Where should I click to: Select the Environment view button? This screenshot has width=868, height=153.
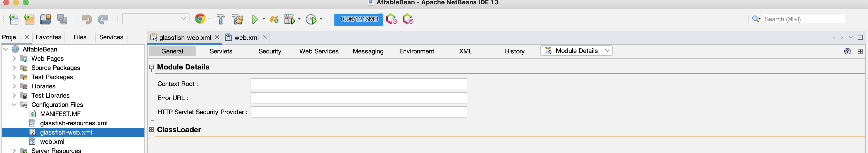point(417,51)
